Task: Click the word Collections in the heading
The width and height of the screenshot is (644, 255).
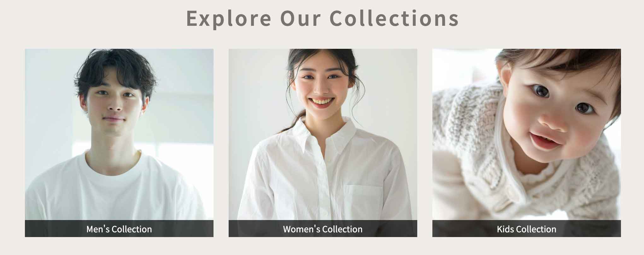Action: [x=394, y=18]
